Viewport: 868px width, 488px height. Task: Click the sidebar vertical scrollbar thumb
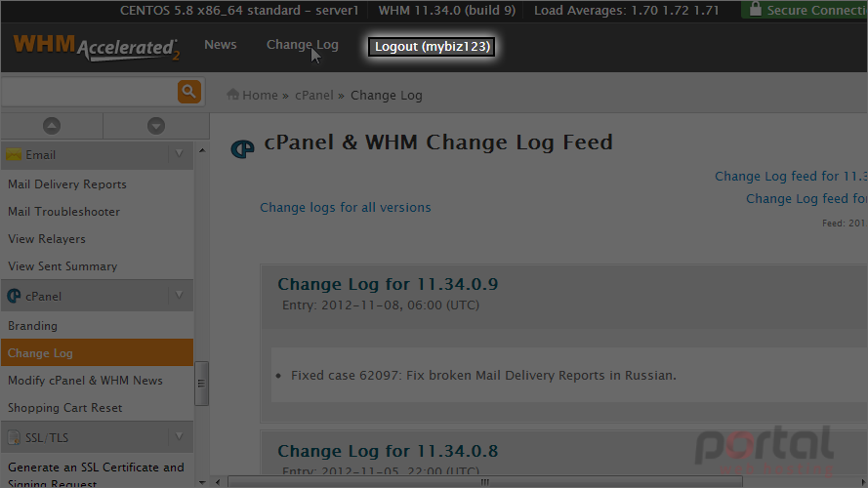(x=201, y=384)
